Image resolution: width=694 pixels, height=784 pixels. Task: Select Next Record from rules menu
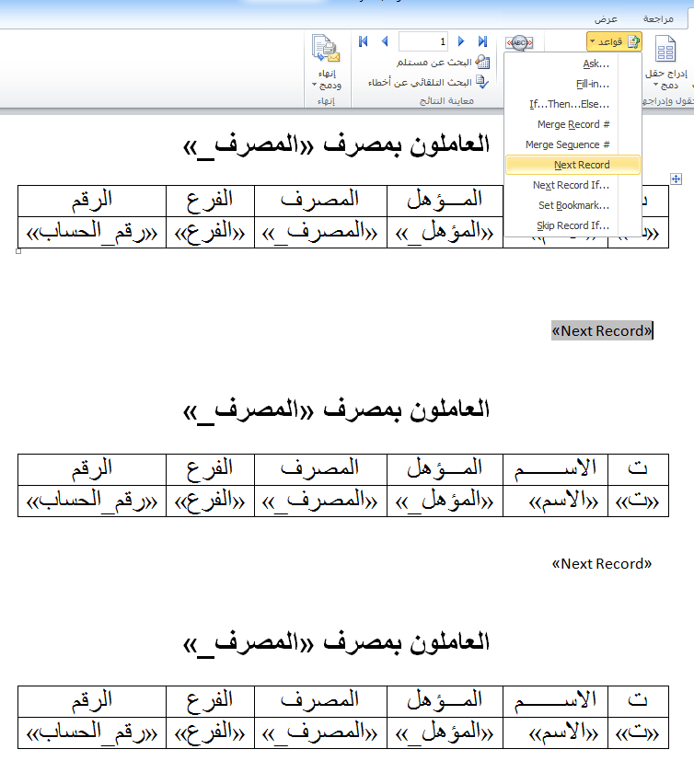581,165
